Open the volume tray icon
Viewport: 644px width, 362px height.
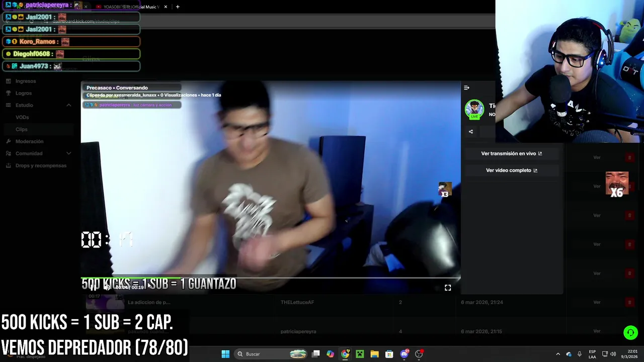pyautogui.click(x=613, y=354)
